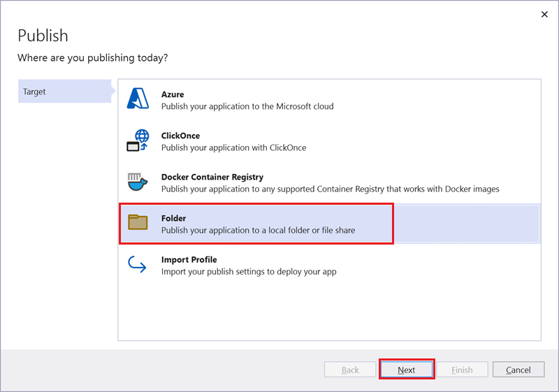Close the Publish window with X
This screenshot has height=392, width=559.
(544, 14)
